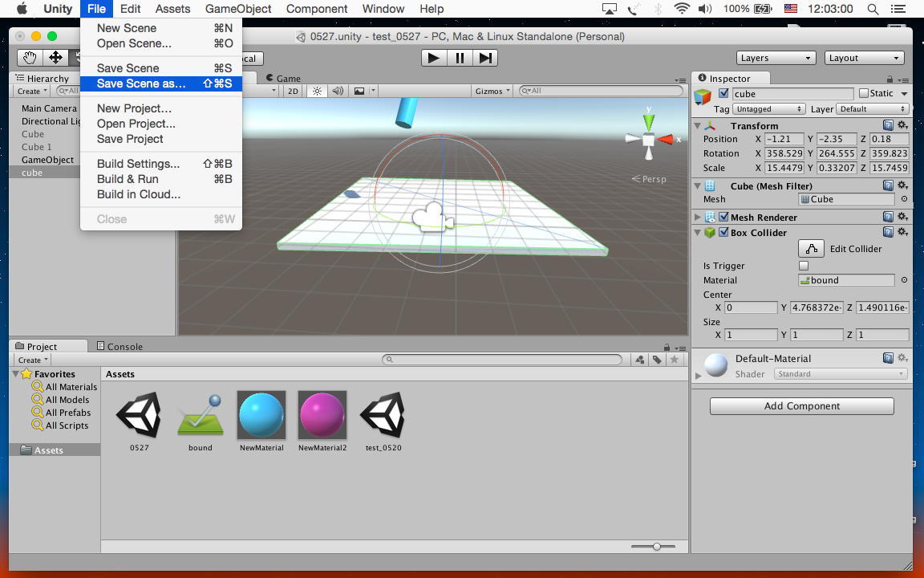Switch to the Console tab
The width and height of the screenshot is (924, 578).
click(120, 346)
